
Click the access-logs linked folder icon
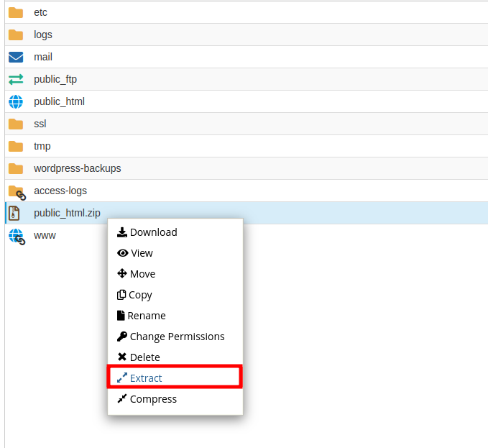(17, 193)
